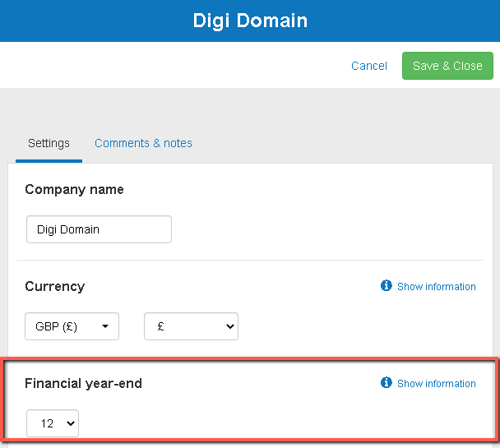Click the Currency heading label
The image size is (500, 448).
pos(54,286)
